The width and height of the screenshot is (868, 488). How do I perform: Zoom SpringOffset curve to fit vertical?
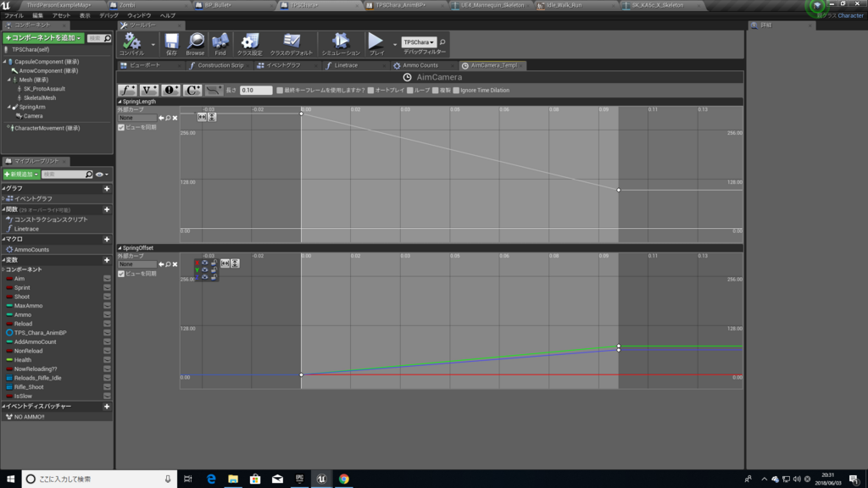236,263
